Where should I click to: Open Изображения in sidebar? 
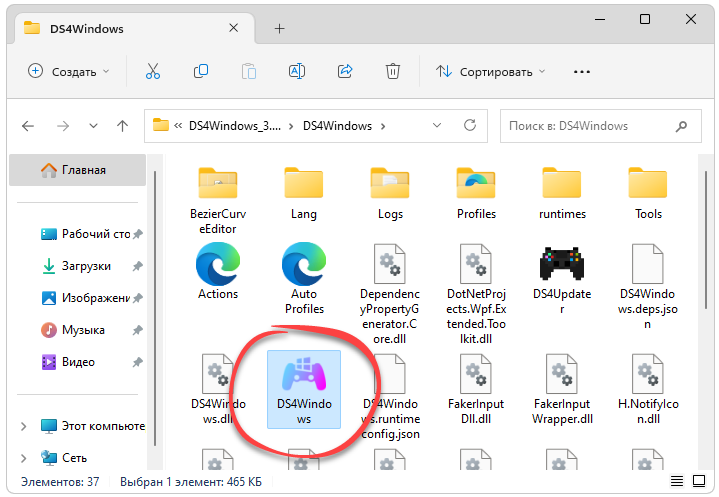click(x=85, y=298)
